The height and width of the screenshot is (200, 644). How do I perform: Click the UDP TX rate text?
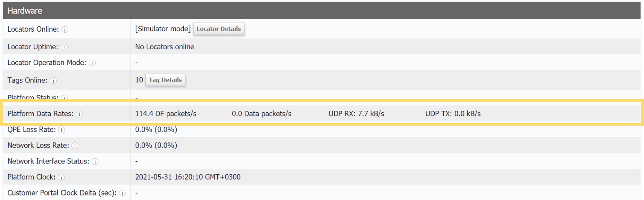(453, 114)
